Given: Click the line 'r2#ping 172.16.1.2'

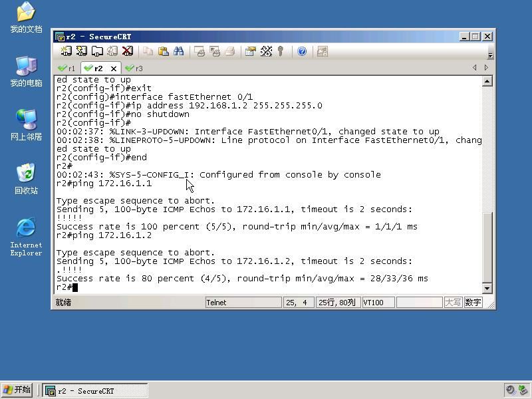Looking at the screenshot, I should click(104, 235).
